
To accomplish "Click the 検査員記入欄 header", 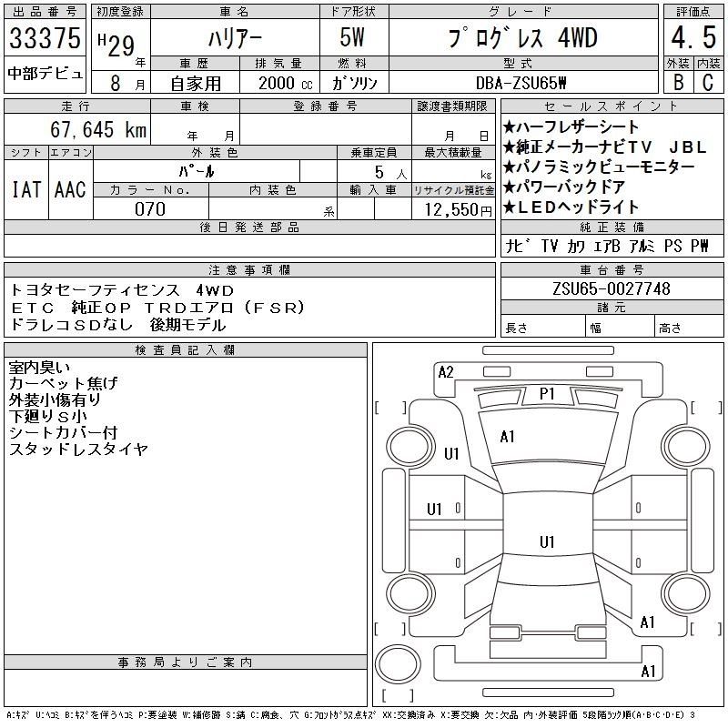I will tap(186, 349).
